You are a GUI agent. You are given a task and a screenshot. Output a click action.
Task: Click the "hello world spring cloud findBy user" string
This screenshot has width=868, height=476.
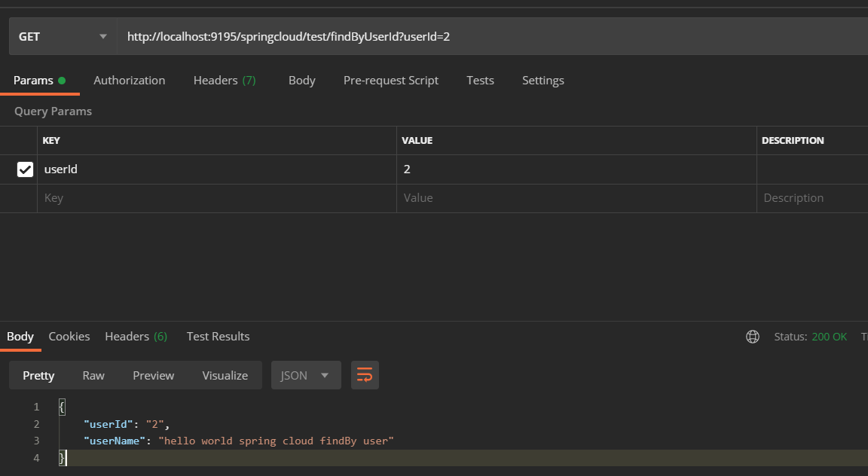(x=277, y=441)
